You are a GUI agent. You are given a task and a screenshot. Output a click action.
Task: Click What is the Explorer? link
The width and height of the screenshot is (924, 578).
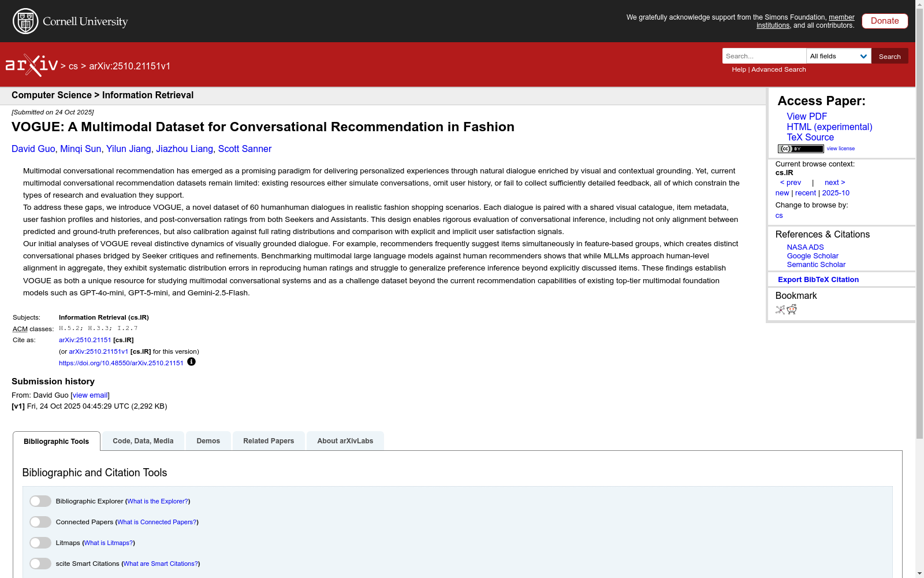point(158,501)
